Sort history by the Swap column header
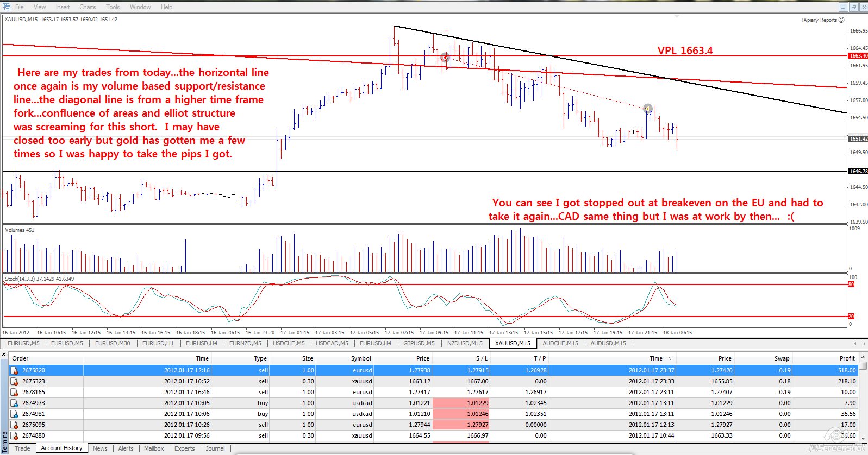The width and height of the screenshot is (868, 455). [x=764, y=358]
